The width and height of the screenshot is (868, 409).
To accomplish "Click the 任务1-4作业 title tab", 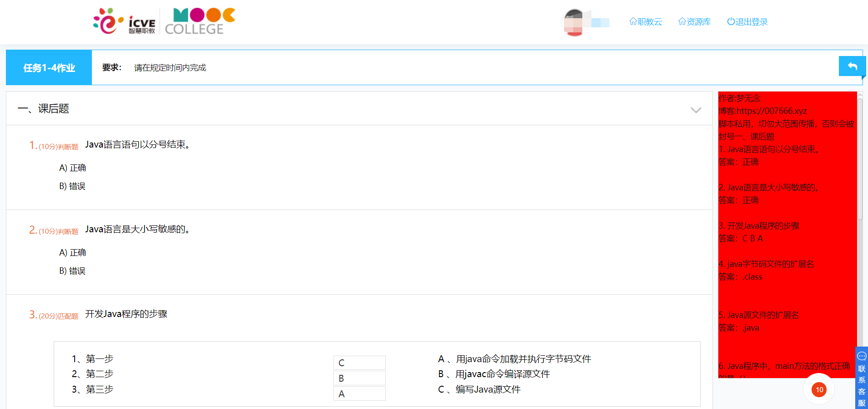I will [x=49, y=68].
